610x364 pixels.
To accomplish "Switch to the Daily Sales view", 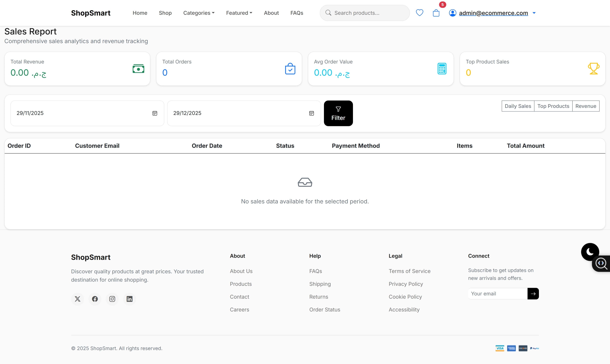I will pyautogui.click(x=518, y=106).
